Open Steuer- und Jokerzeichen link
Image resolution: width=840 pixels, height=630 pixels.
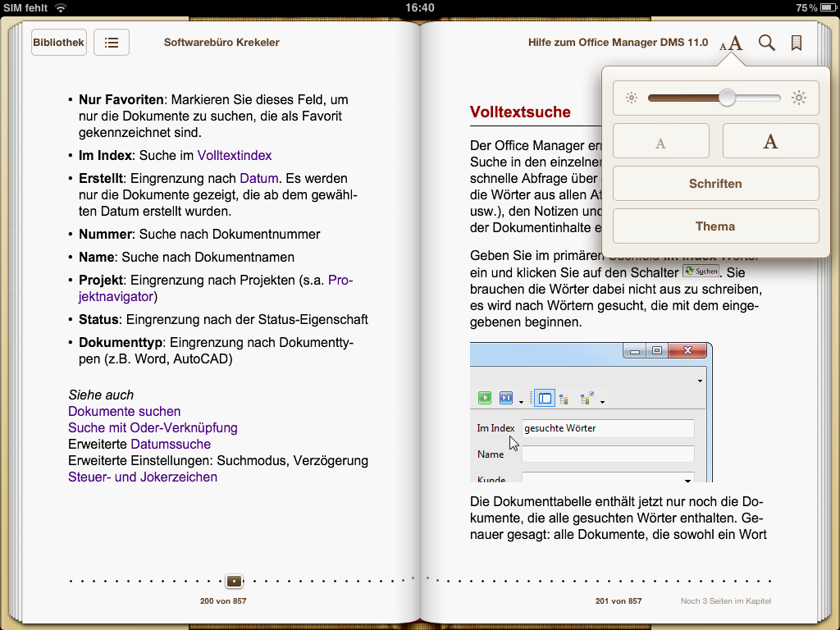coord(143,477)
